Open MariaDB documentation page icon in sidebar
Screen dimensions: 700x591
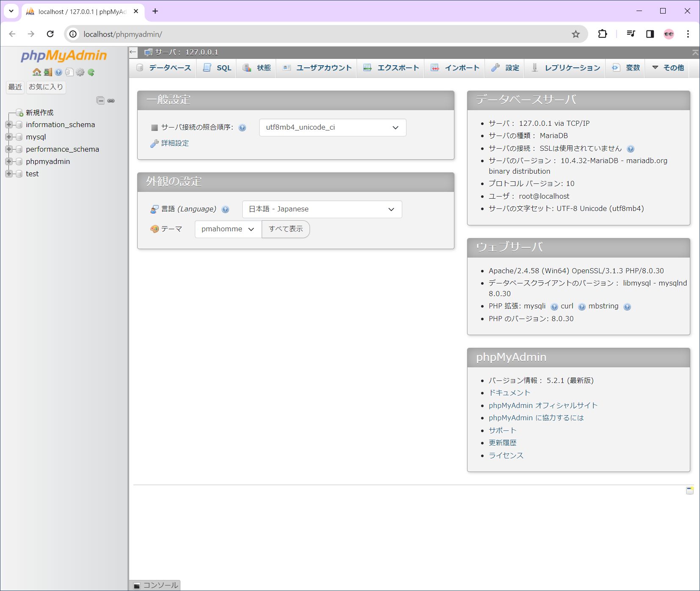(69, 72)
